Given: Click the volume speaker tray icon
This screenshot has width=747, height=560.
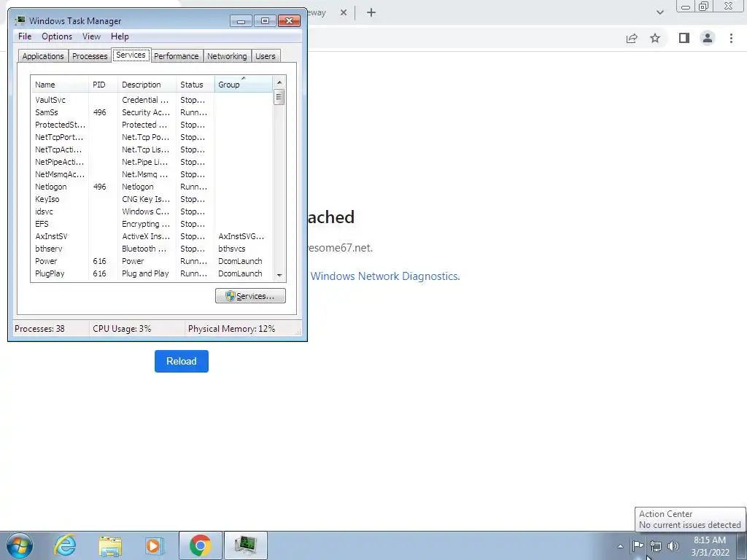Looking at the screenshot, I should point(673,546).
